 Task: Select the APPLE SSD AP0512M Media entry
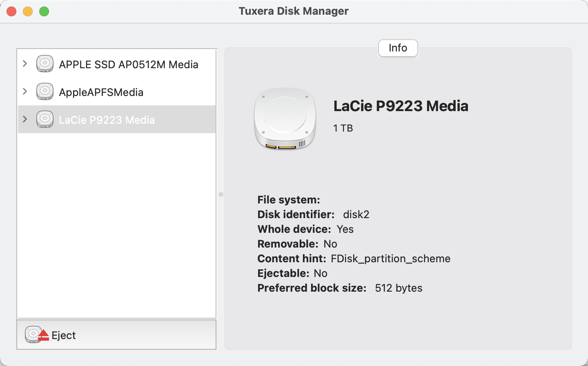click(129, 64)
